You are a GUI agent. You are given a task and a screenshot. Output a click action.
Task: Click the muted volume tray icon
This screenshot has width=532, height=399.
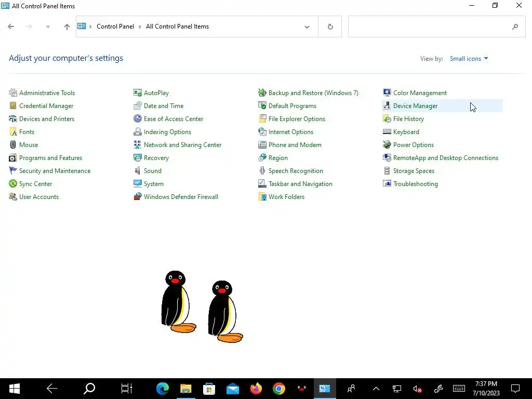coord(417,389)
